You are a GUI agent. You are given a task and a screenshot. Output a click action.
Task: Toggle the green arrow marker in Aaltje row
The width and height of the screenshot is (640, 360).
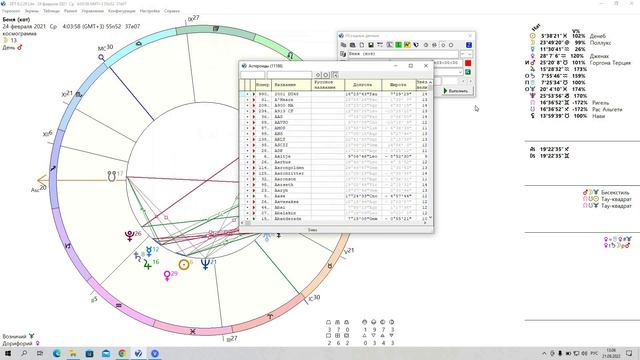tap(254, 156)
